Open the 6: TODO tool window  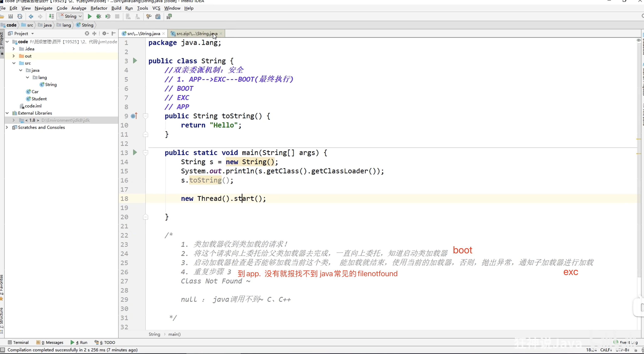coord(105,342)
